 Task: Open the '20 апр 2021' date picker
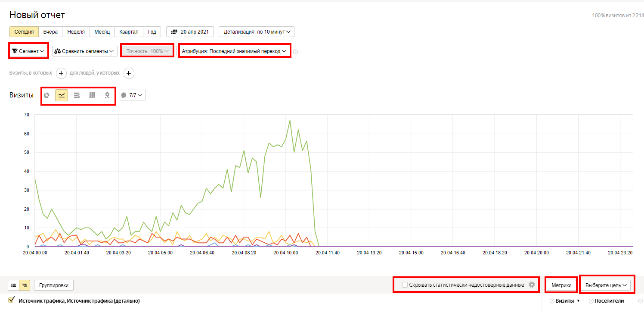click(190, 32)
